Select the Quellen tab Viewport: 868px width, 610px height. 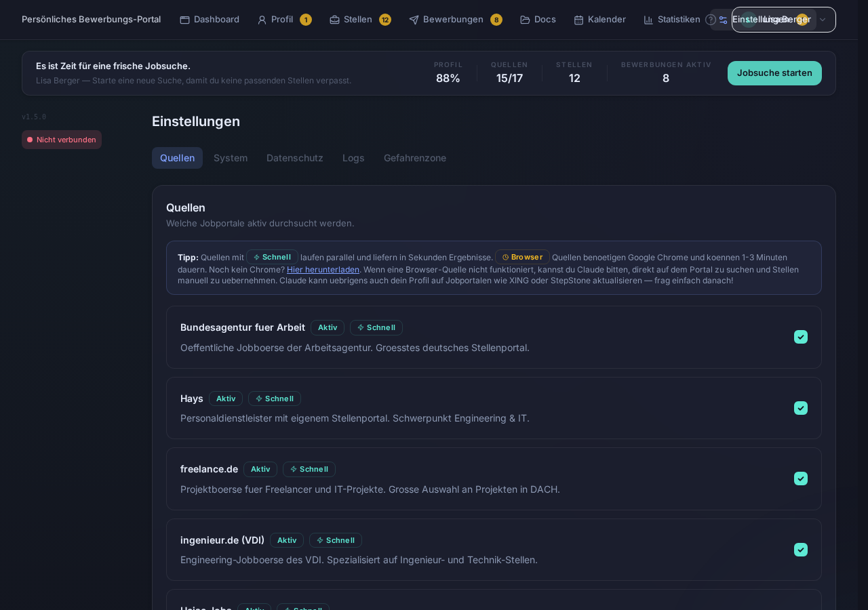[177, 158]
